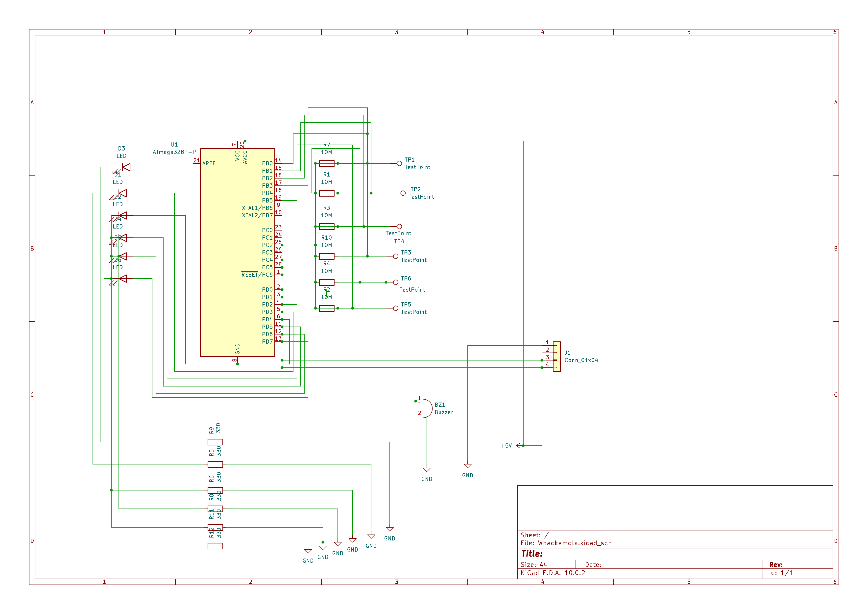Click the Buzzer value text

(x=444, y=412)
